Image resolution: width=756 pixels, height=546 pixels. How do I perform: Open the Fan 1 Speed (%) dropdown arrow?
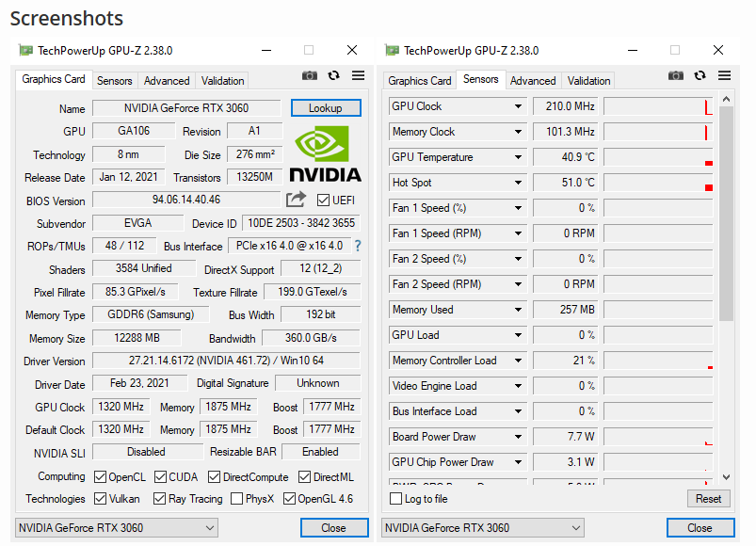[x=518, y=208]
